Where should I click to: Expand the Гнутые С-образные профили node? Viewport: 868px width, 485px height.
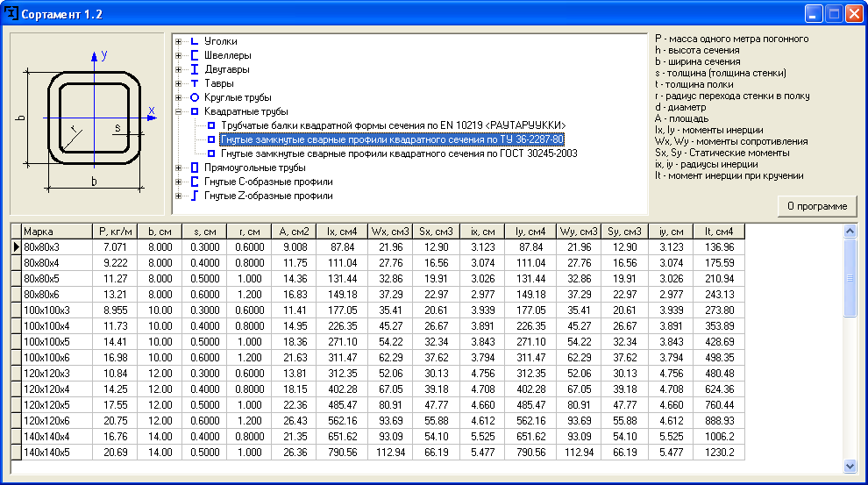tap(178, 182)
